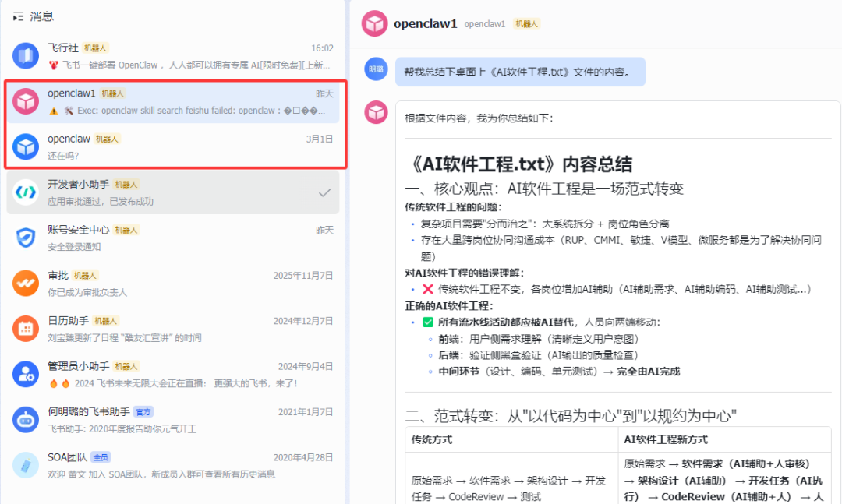Open the 管理员小助手 conversation name
The height and width of the screenshot is (504, 842).
(x=79, y=367)
